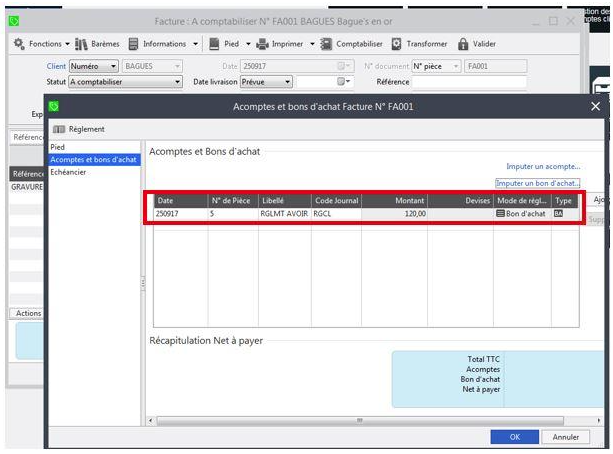The image size is (613, 454).
Task: Open the Informations toolbar item
Action: (x=134, y=44)
